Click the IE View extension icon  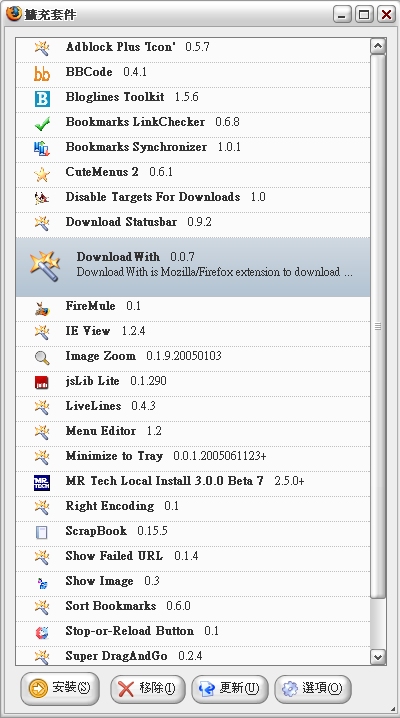pyautogui.click(x=42, y=332)
